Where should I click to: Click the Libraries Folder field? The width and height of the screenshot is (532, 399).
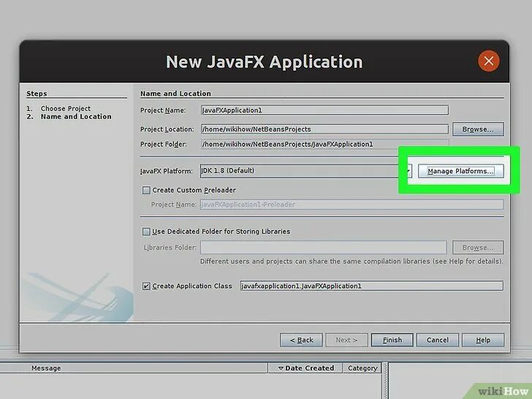pos(323,247)
